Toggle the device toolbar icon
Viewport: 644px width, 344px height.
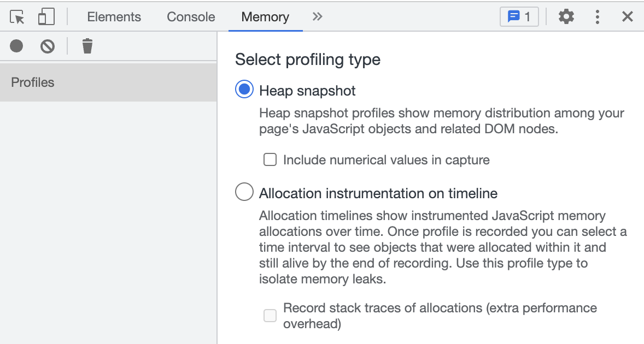click(46, 17)
